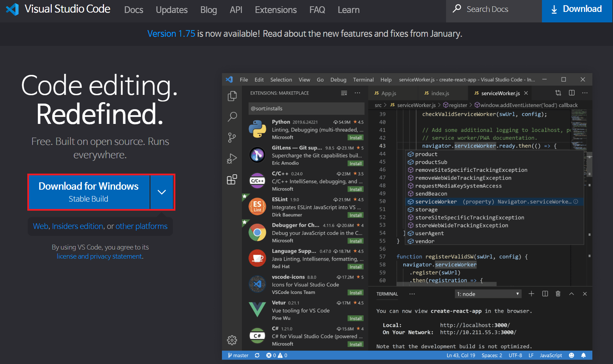Click the Vetur extension icon
The width and height of the screenshot is (613, 364).
pyautogui.click(x=257, y=309)
